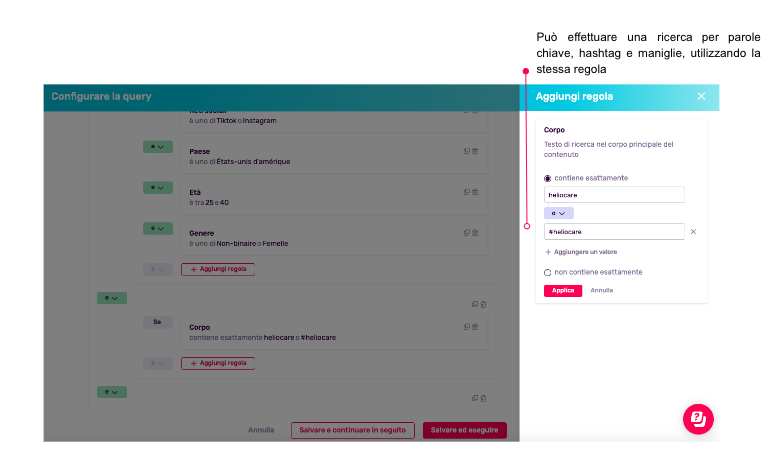Delete the bottom empty rule group
The image size is (784, 467).
coord(484,398)
